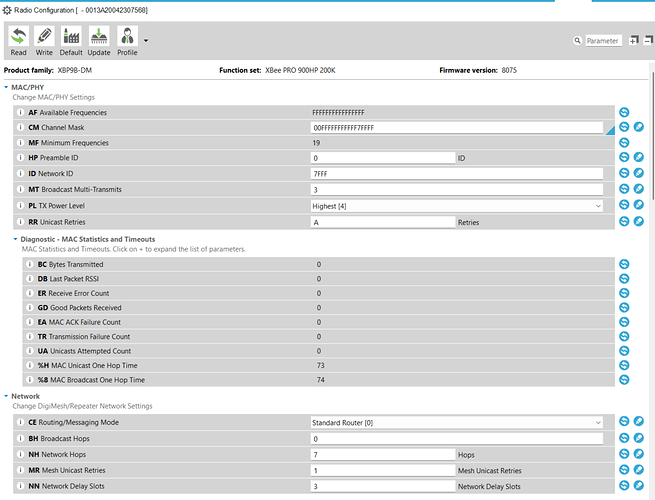
Task: Open the Profile toolbar button
Action: pos(127,40)
